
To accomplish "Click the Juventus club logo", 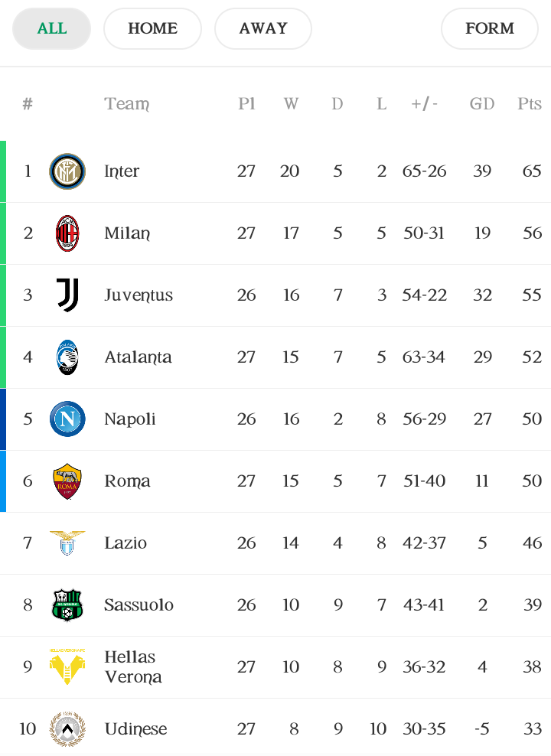I will pos(67,295).
